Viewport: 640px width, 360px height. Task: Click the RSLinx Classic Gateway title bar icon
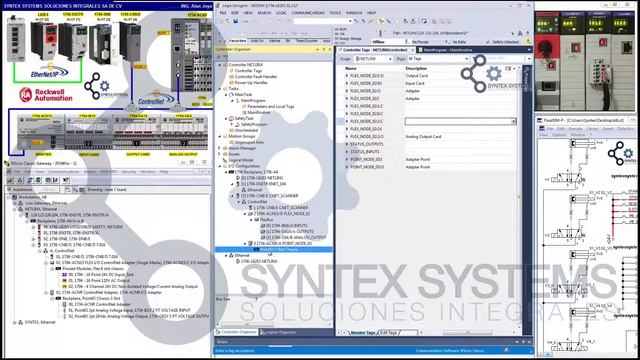click(6, 163)
